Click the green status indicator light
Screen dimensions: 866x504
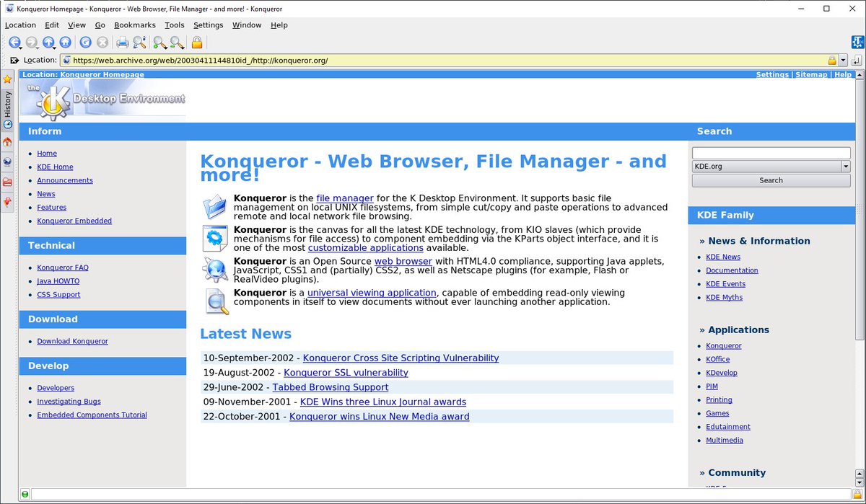coord(25,495)
